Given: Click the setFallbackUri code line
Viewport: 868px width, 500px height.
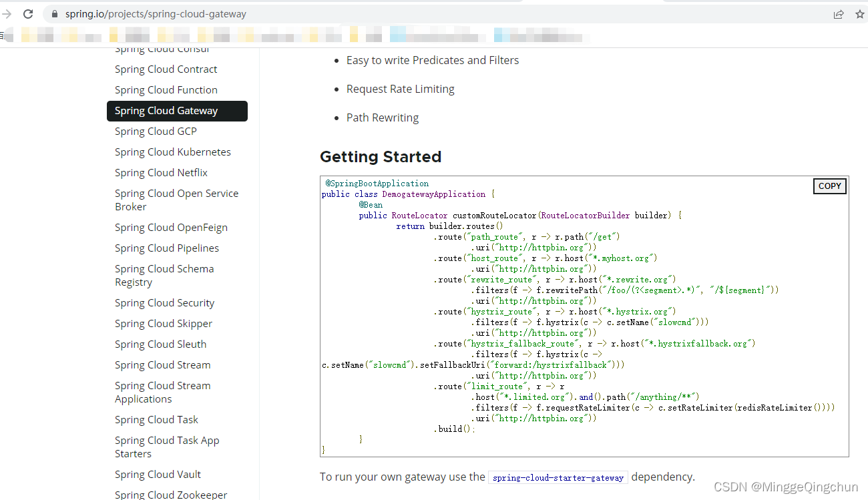Looking at the screenshot, I should click(473, 365).
